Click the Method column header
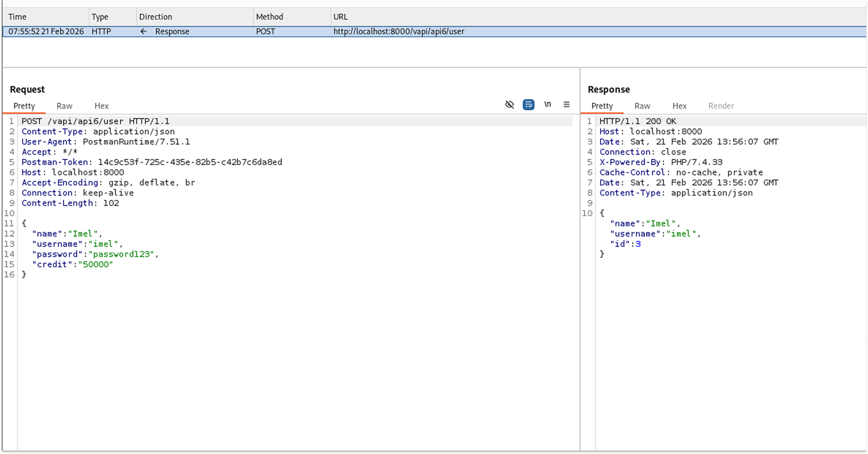 tap(269, 17)
